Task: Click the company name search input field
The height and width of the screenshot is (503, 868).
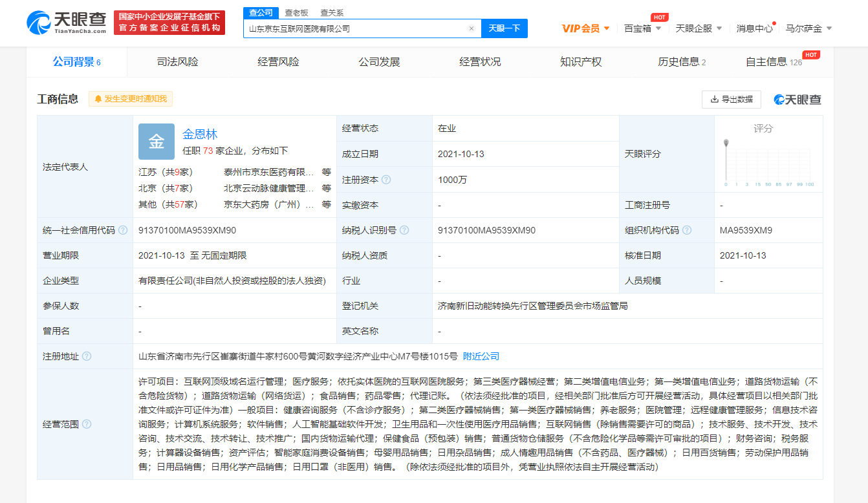Action: [x=356, y=28]
